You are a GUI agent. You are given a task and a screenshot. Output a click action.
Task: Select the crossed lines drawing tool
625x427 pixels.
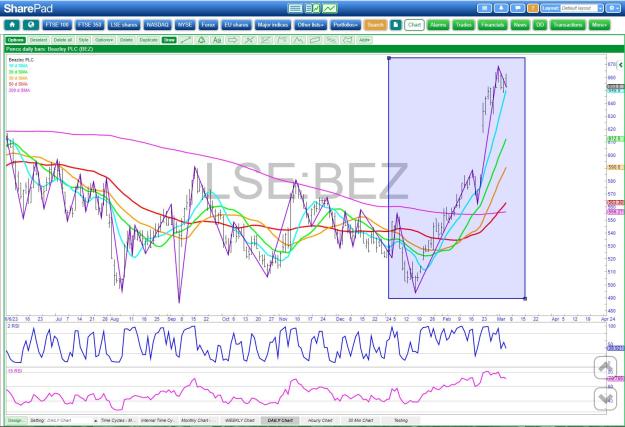[249, 40]
